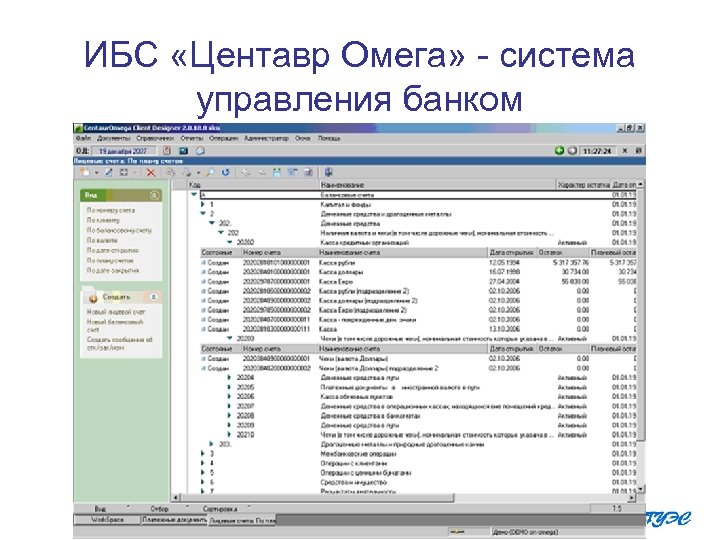
Task: Open the dropdown arrow beside the print icon
Action: pos(198,173)
